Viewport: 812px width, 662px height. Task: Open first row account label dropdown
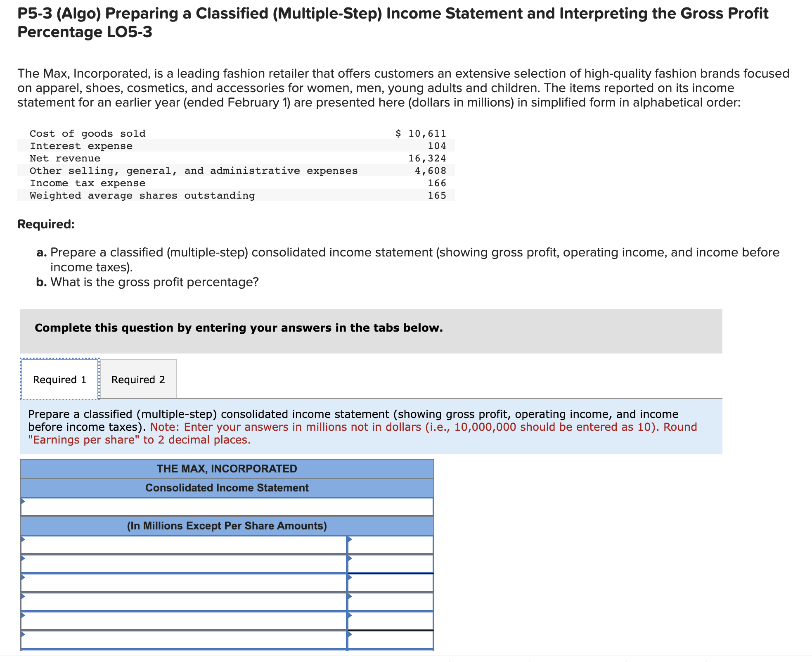(x=184, y=545)
